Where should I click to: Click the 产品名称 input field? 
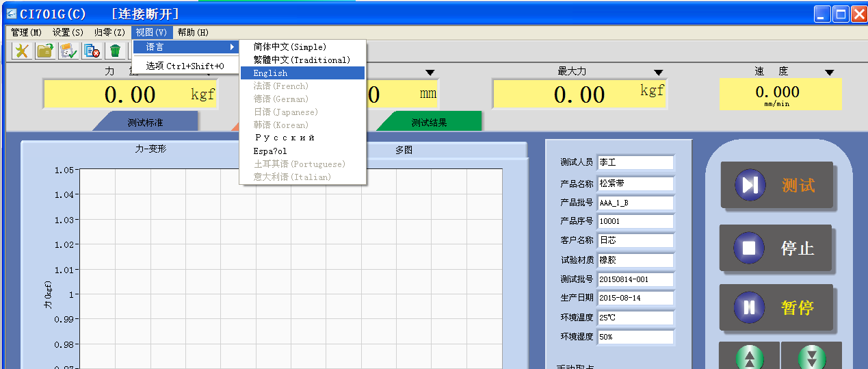tap(635, 183)
